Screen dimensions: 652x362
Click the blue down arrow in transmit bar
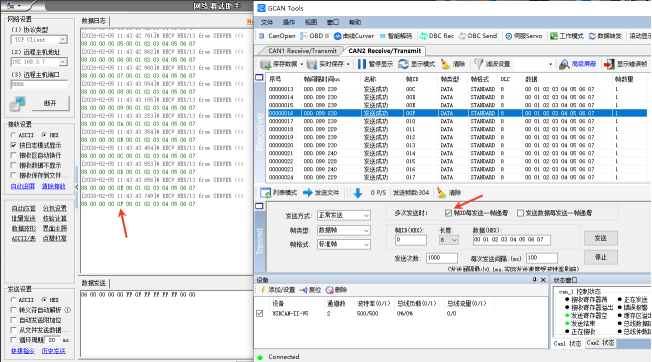pyautogui.click(x=358, y=193)
